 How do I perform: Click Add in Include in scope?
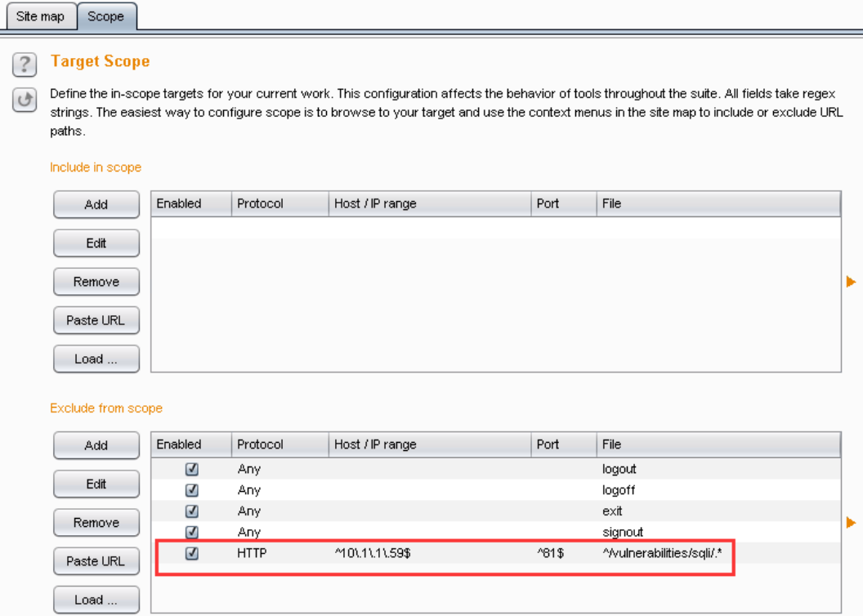(x=96, y=204)
